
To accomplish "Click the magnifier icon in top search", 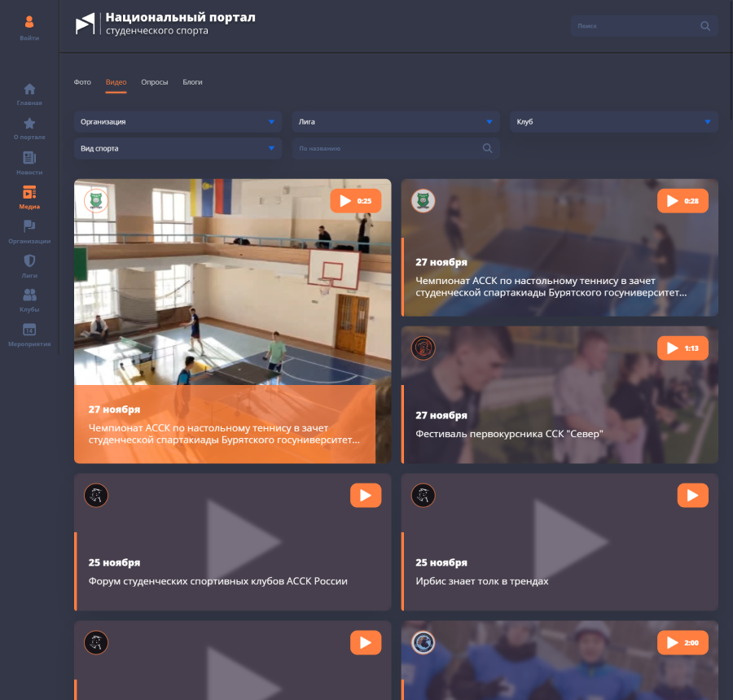I will pos(705,26).
